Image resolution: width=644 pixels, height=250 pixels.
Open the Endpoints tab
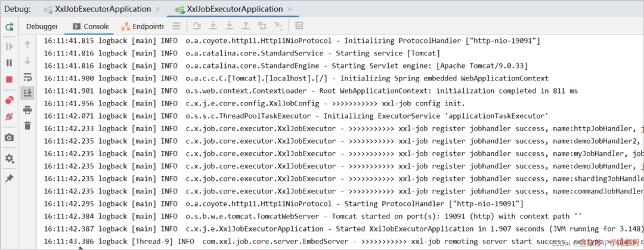tap(143, 26)
